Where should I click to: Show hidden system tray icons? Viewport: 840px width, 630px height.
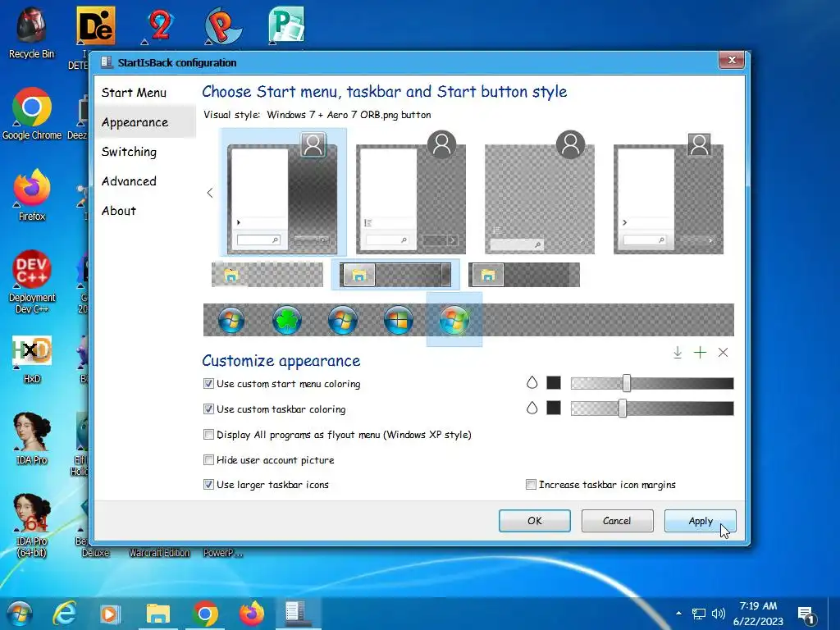pos(678,613)
